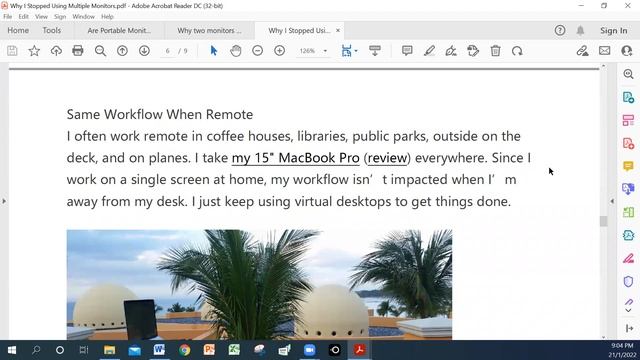Open the Find text magnifier
This screenshot has height=360, width=640.
[100, 51]
